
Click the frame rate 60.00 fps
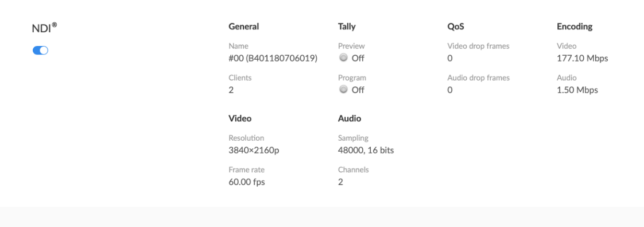247,182
